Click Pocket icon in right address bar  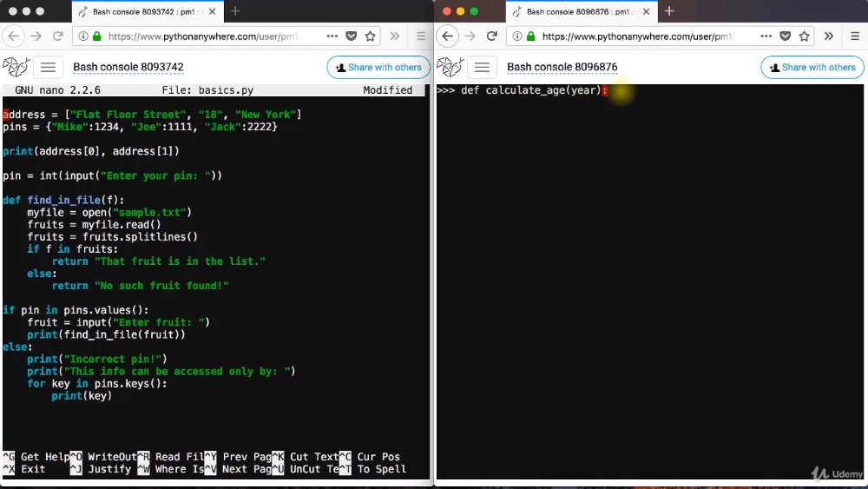click(785, 36)
